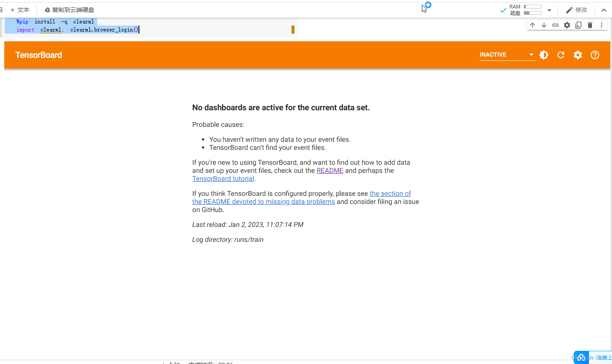Click the blue cloud upload icon

click(x=581, y=358)
